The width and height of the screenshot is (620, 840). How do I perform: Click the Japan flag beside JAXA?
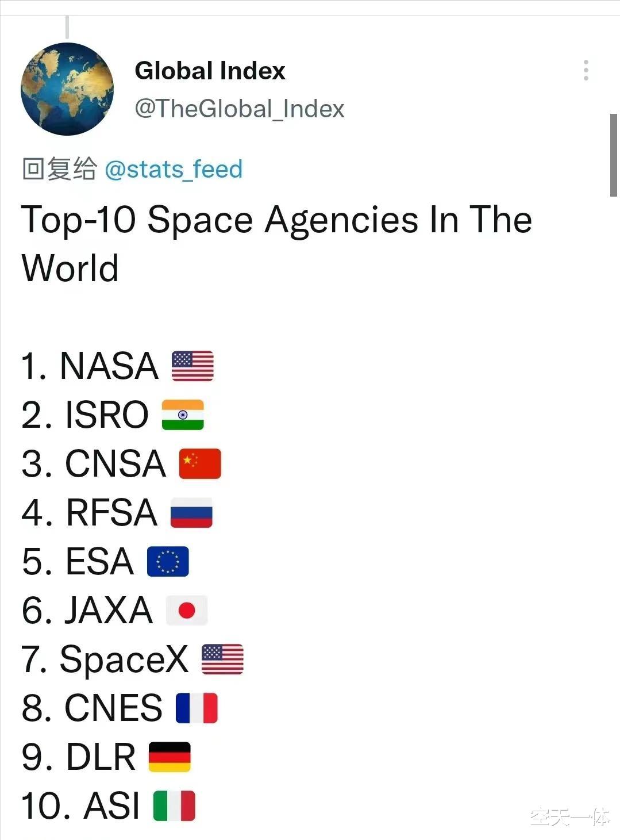187,611
